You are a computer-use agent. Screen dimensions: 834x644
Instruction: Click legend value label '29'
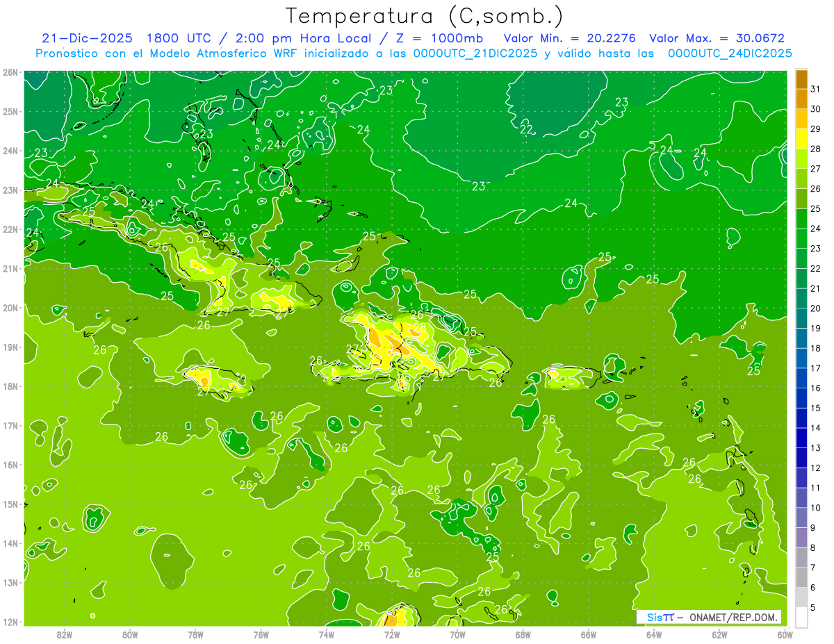[816, 129]
